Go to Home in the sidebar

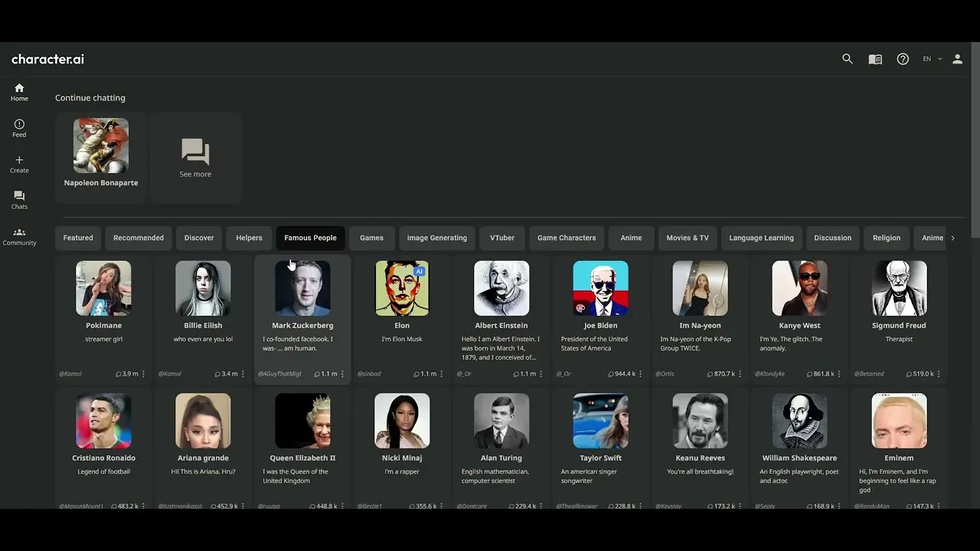19,92
